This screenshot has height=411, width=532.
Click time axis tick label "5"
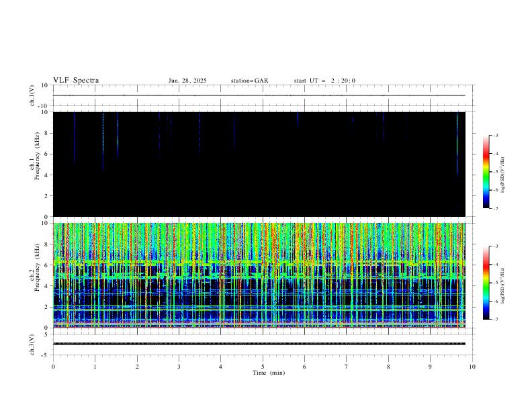[x=263, y=367]
